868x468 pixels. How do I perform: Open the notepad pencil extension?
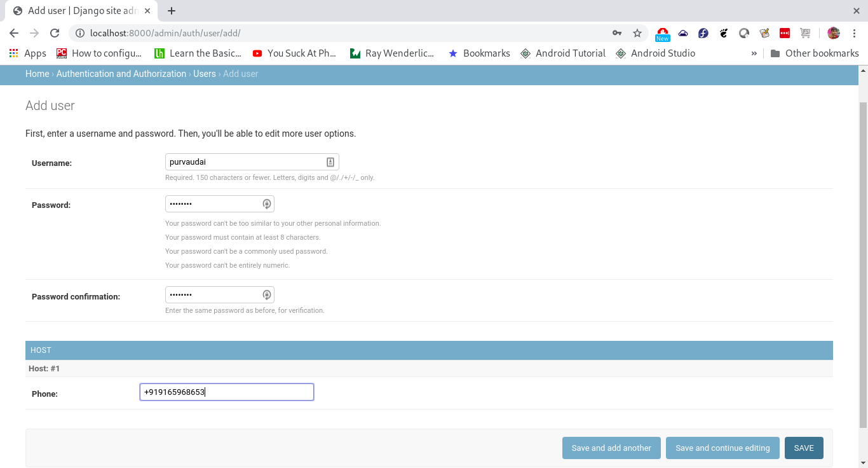tap(764, 33)
